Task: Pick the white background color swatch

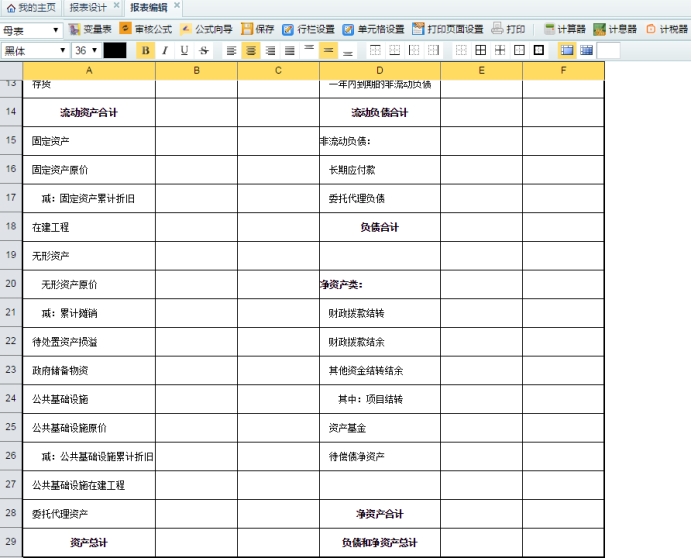Action: tap(609, 51)
